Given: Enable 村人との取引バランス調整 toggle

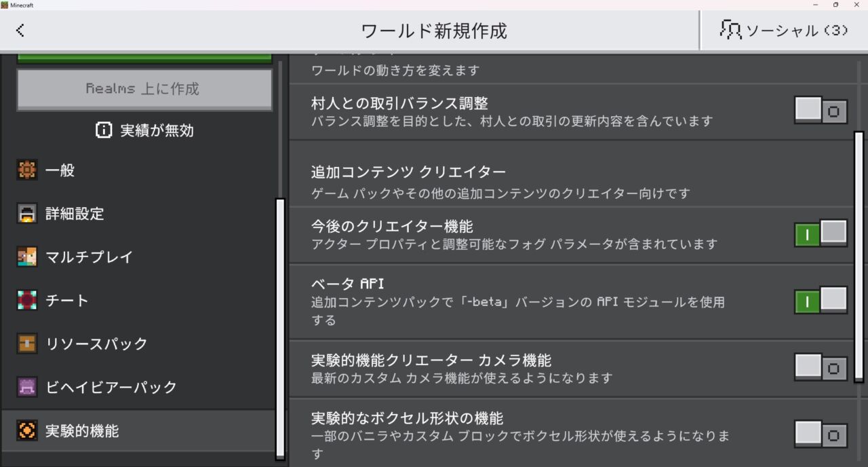Looking at the screenshot, I should pos(821,111).
